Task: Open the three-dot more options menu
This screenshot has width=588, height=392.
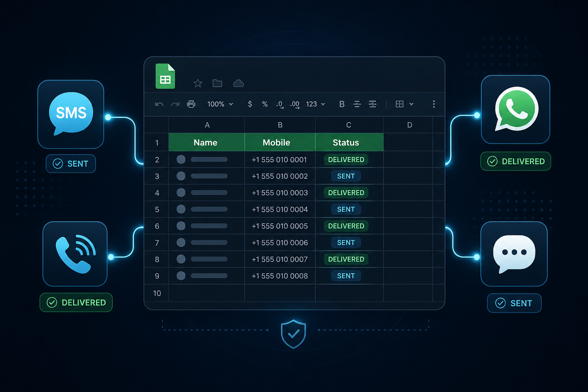Action: [434, 104]
